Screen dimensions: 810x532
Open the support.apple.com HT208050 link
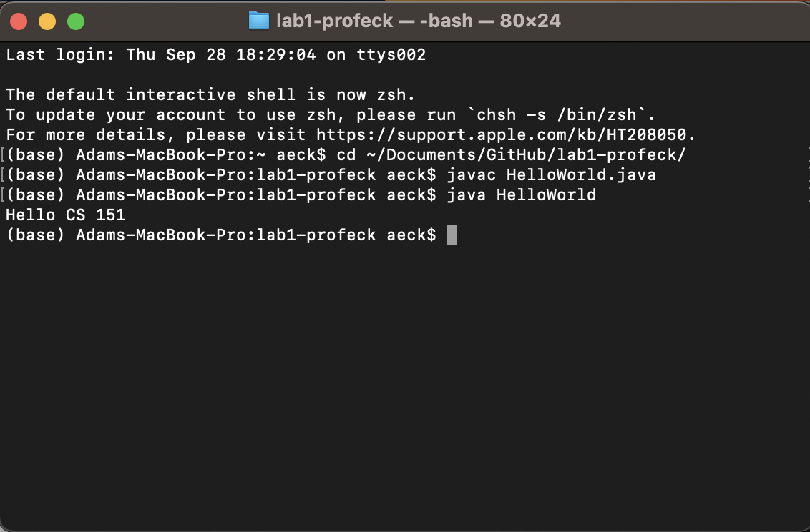pos(505,134)
